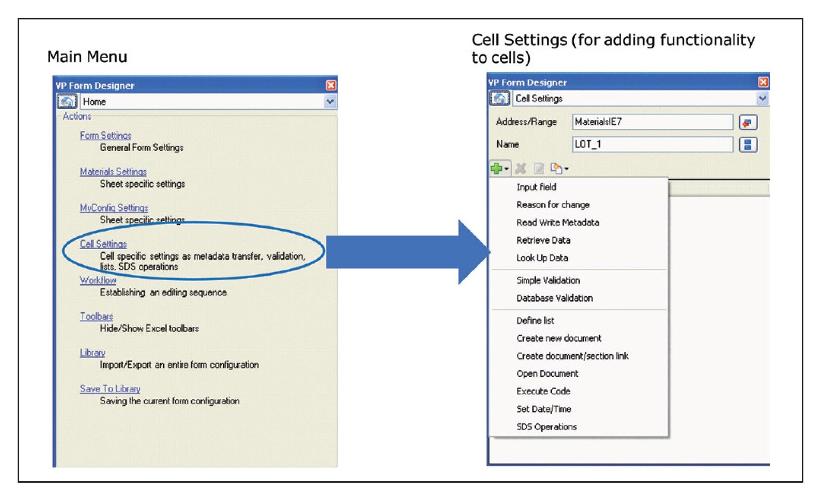This screenshot has width=821, height=504.
Task: Close the Cell Settings VP Form Designer window
Action: pyautogui.click(x=763, y=82)
